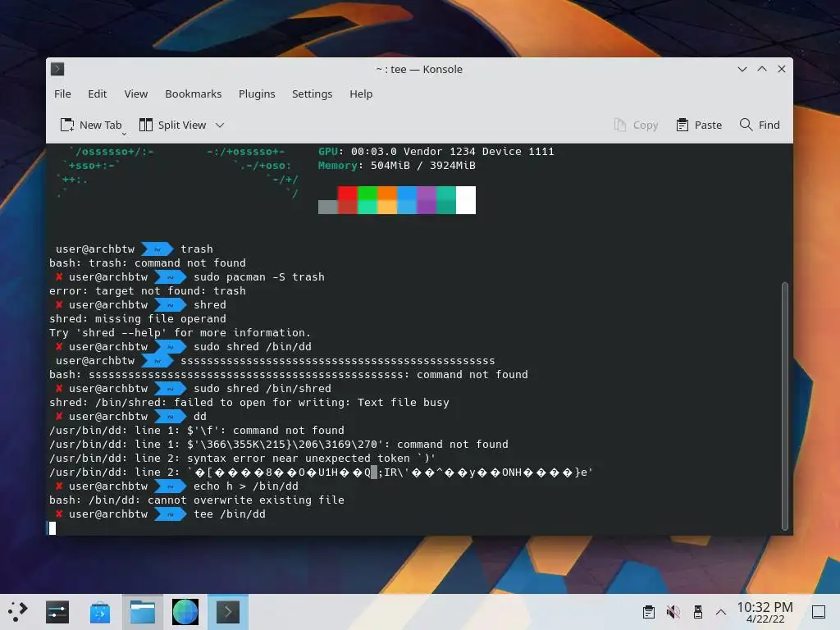Click the 'tee /bin/dd' command text
840x630 pixels.
[x=230, y=514]
